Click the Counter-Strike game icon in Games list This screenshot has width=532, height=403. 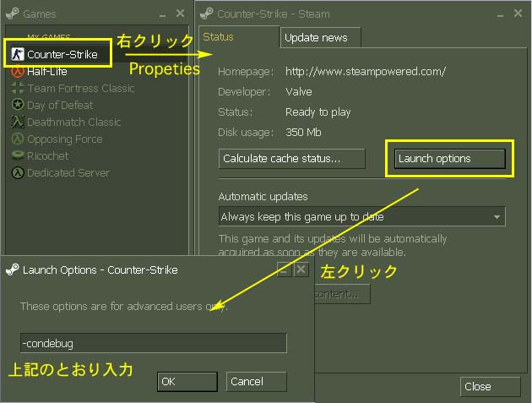tap(18, 54)
